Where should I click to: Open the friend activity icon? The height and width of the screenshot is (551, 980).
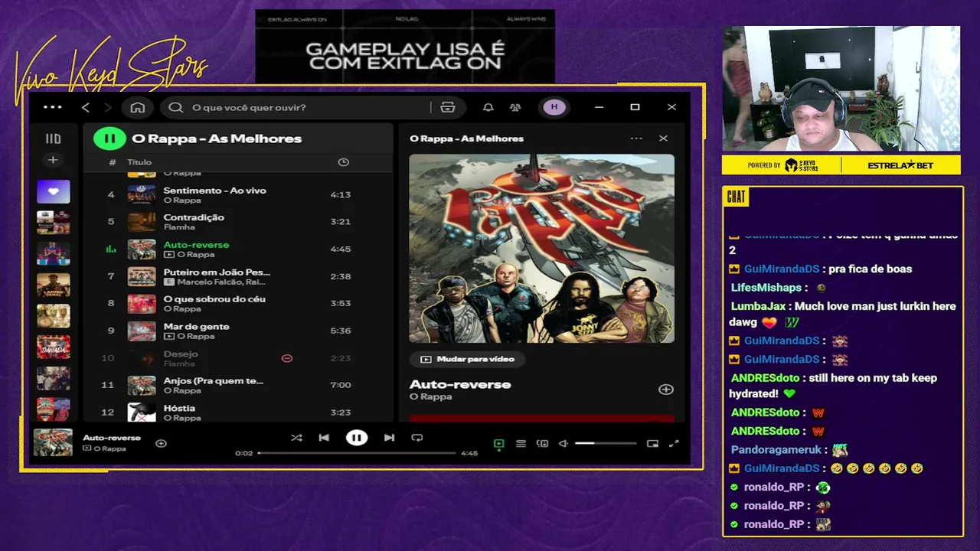coord(515,108)
